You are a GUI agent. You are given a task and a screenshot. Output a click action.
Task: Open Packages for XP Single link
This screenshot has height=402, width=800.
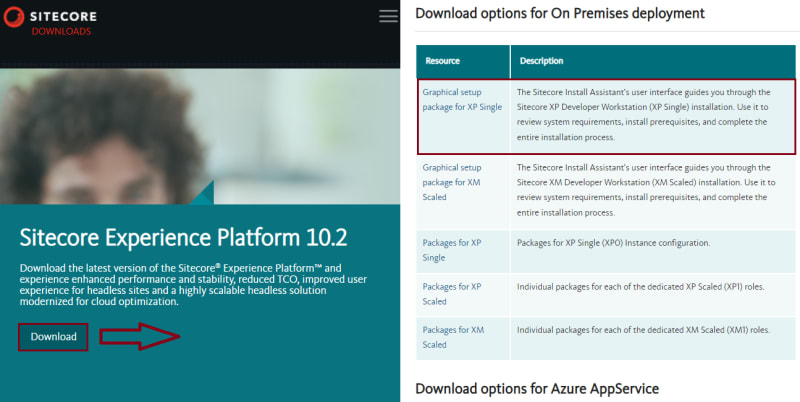(x=452, y=250)
